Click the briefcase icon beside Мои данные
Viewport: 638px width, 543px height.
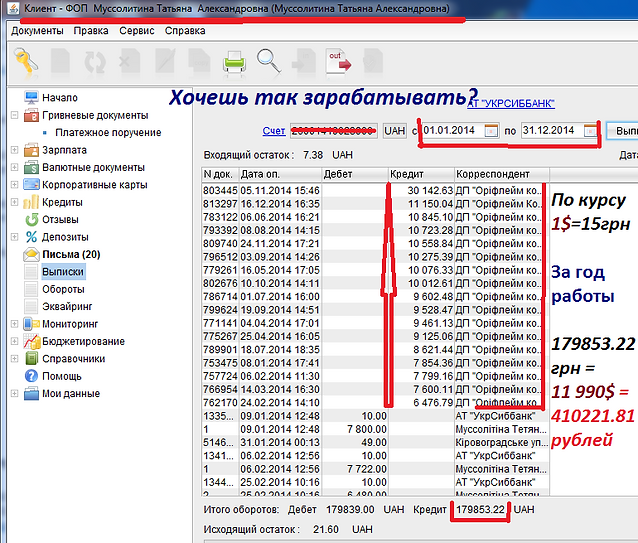31,394
